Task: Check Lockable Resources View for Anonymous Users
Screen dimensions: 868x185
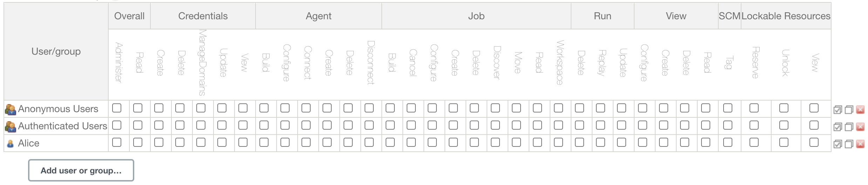Action: [814, 108]
